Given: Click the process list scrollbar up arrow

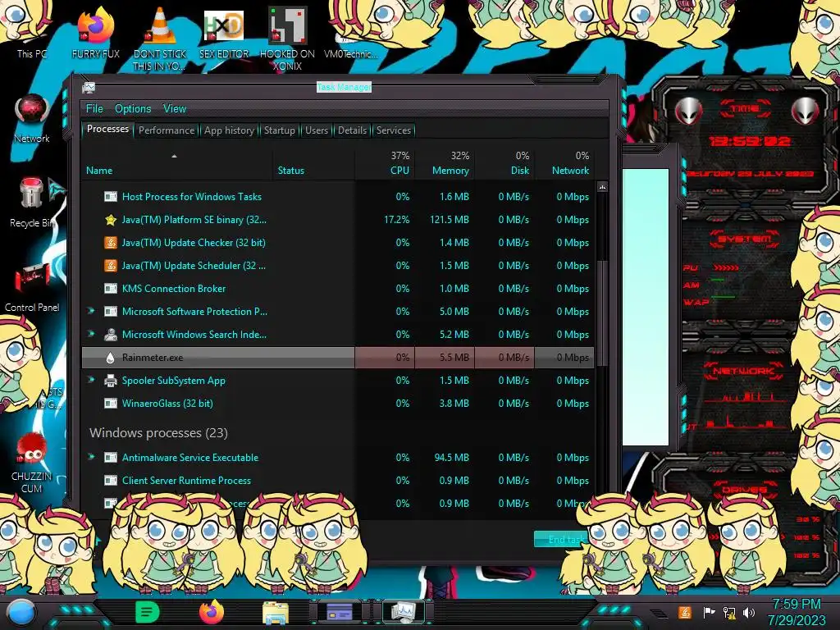Looking at the screenshot, I should click(602, 187).
